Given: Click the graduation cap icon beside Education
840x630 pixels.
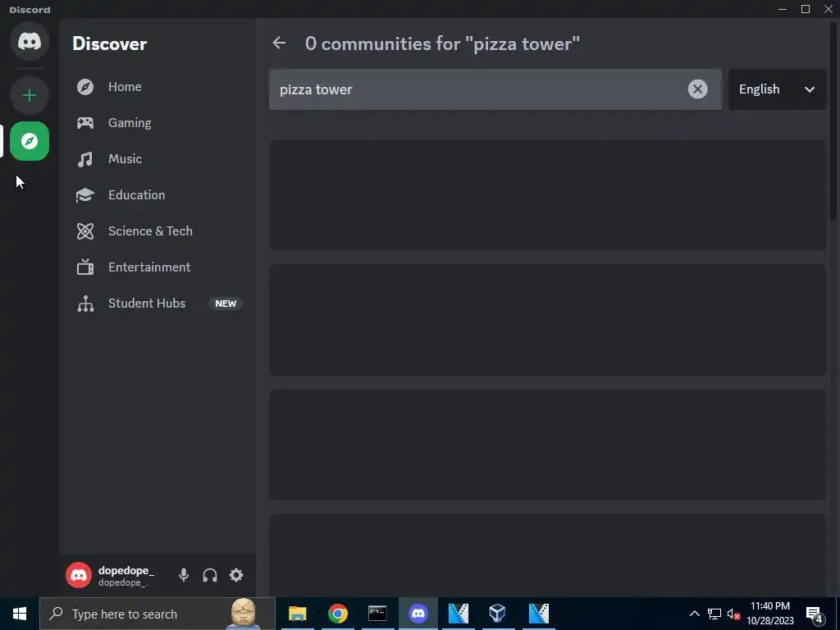Looking at the screenshot, I should point(85,195).
